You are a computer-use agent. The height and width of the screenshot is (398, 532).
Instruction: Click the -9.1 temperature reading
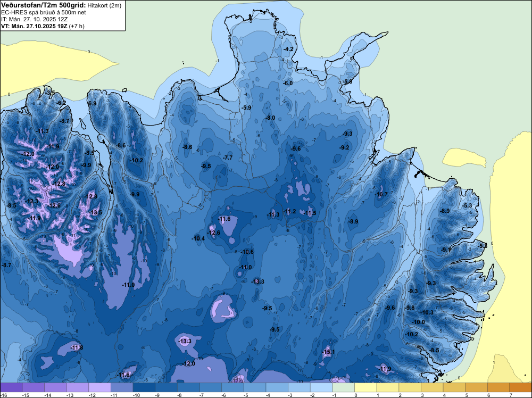[446, 250]
